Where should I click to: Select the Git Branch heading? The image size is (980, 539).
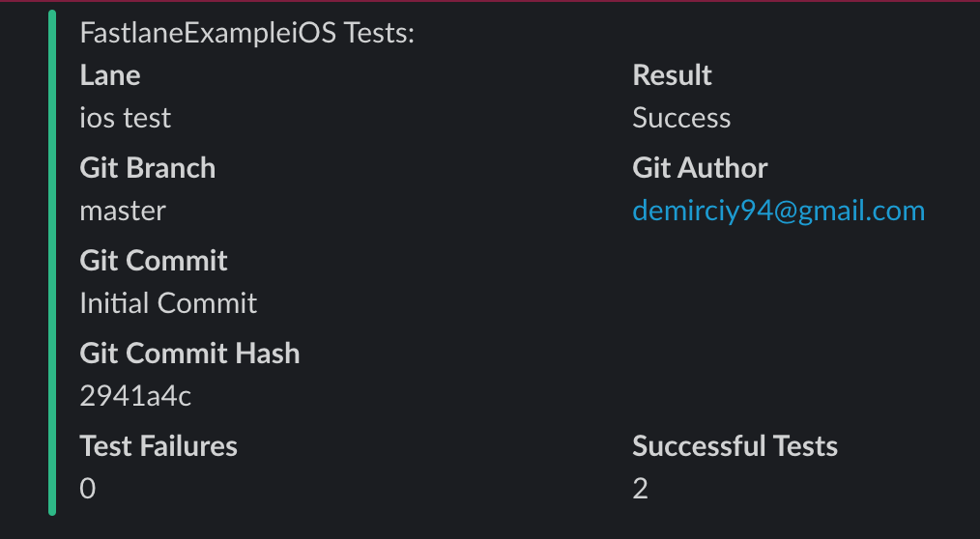pyautogui.click(x=148, y=168)
